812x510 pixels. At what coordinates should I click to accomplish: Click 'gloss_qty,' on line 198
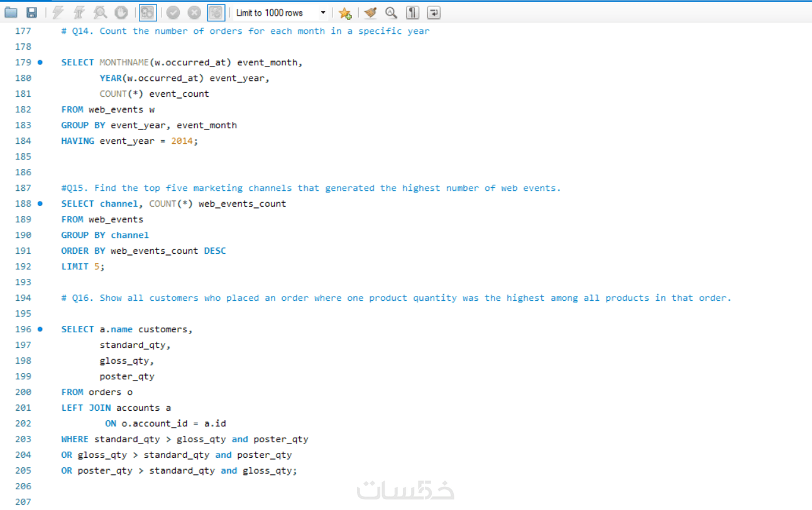[127, 361]
